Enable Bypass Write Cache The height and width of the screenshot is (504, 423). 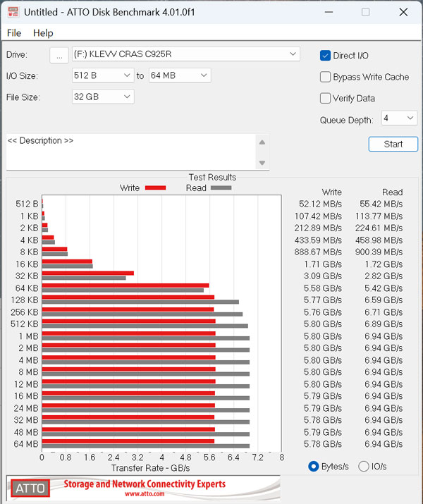click(326, 77)
